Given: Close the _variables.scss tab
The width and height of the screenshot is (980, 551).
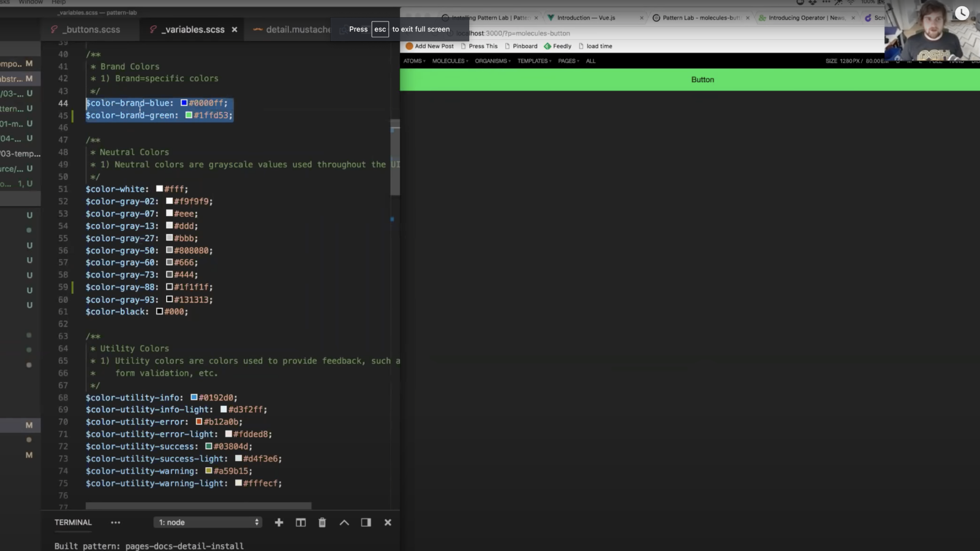Looking at the screenshot, I should (235, 29).
